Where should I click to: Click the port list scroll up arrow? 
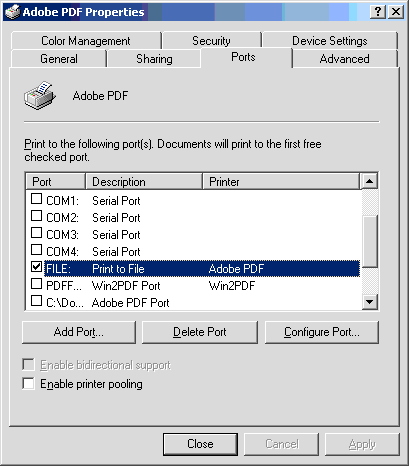369,181
